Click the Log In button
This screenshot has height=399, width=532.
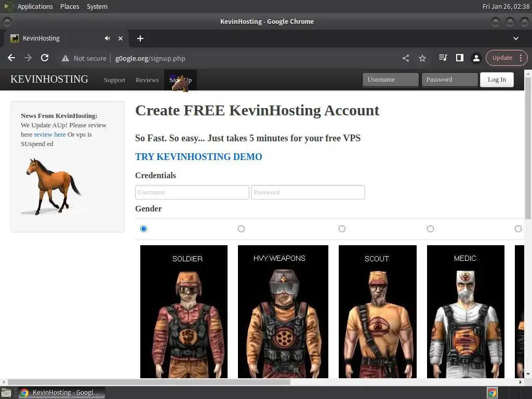point(497,79)
